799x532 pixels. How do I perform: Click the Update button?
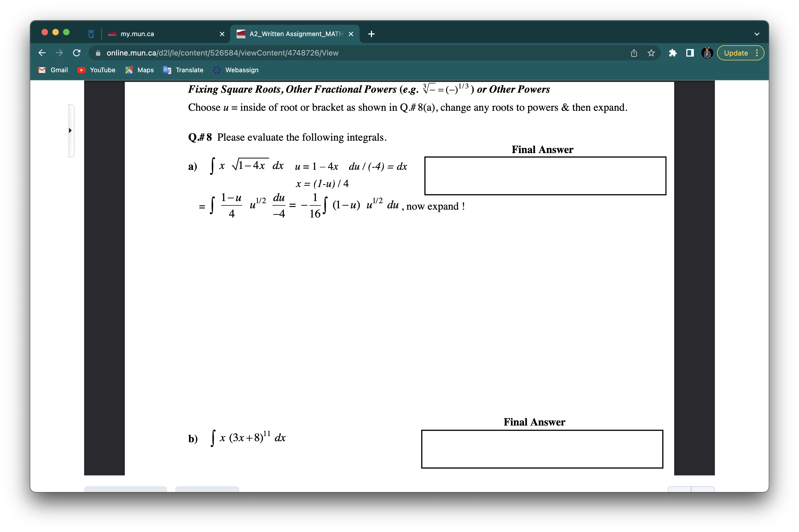coord(736,53)
